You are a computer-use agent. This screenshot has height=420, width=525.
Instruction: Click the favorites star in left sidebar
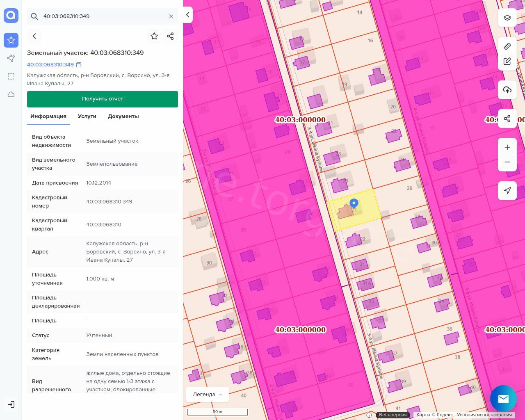click(11, 40)
